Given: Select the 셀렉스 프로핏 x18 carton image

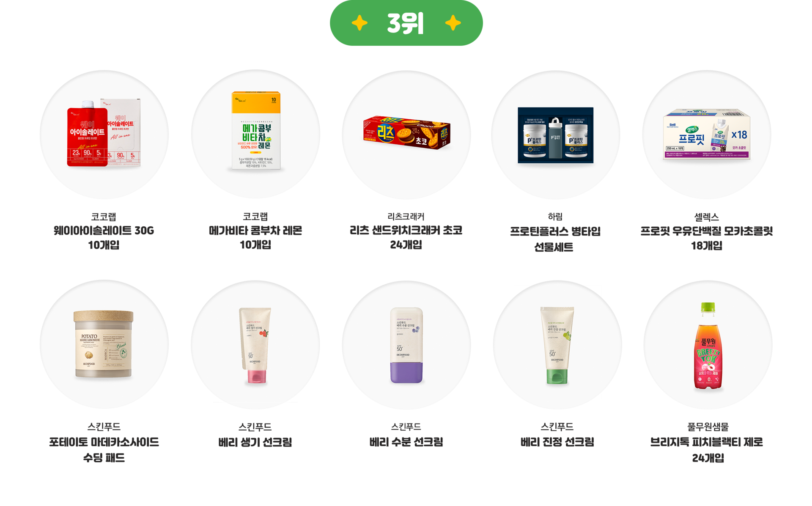Looking at the screenshot, I should tap(707, 134).
